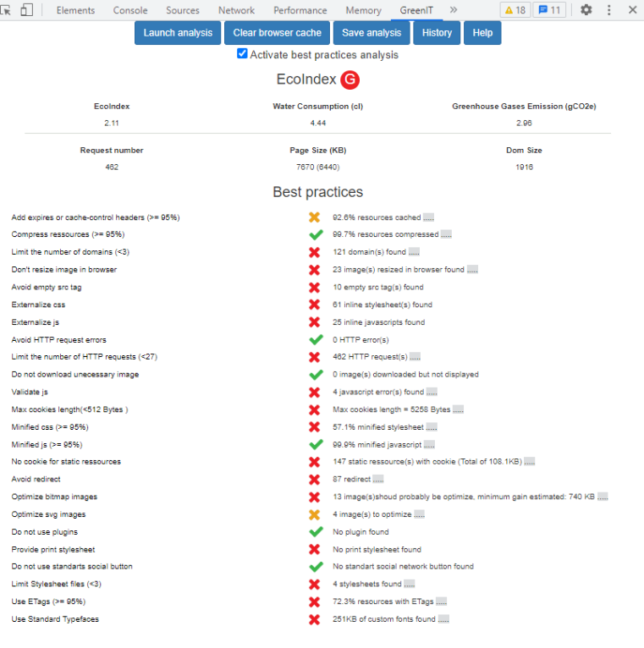Expand details after 4 javascript error(s) found
The width and height of the screenshot is (644, 648).
tap(432, 393)
